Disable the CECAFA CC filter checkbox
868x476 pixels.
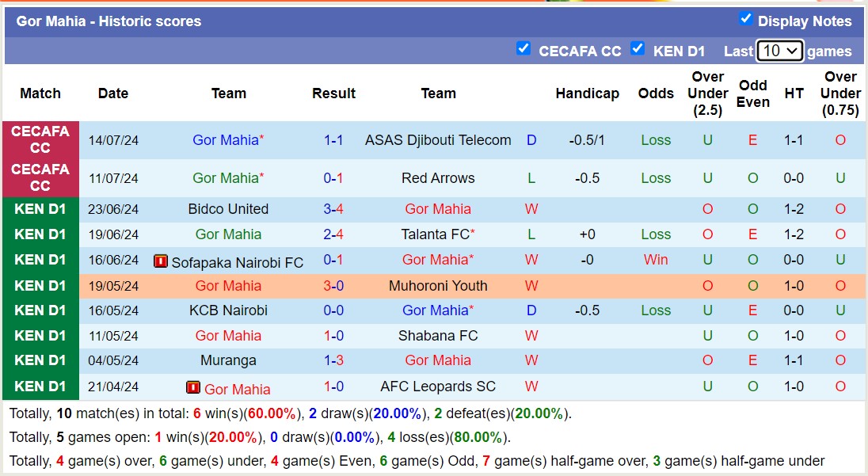523,48
